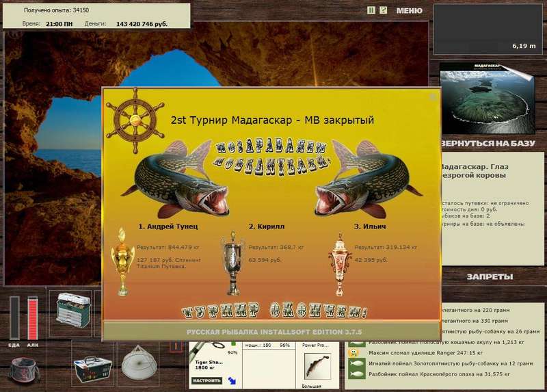This screenshot has height=392, width=547.
Task: Click the smiley icon beside Максим log entry
Action: (x=353, y=352)
